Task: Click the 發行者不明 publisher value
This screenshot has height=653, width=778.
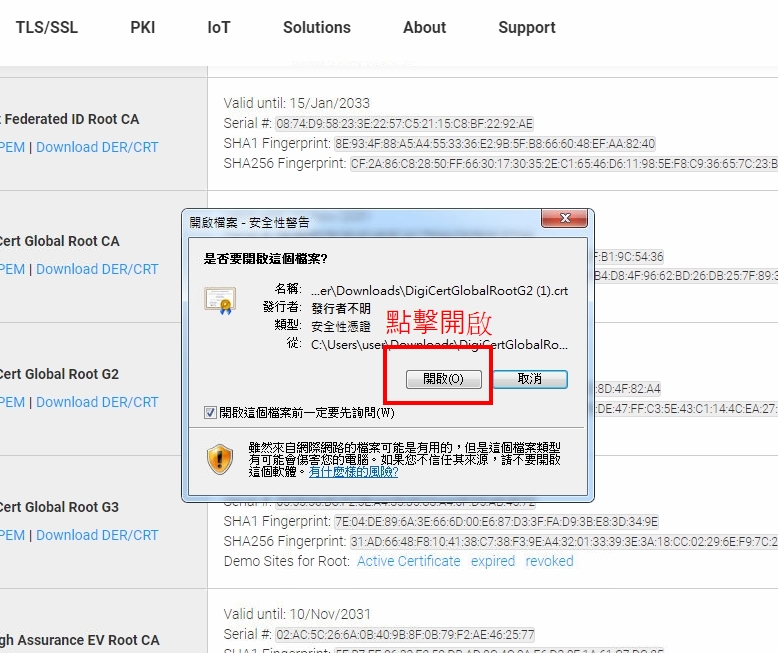Action: click(x=341, y=309)
